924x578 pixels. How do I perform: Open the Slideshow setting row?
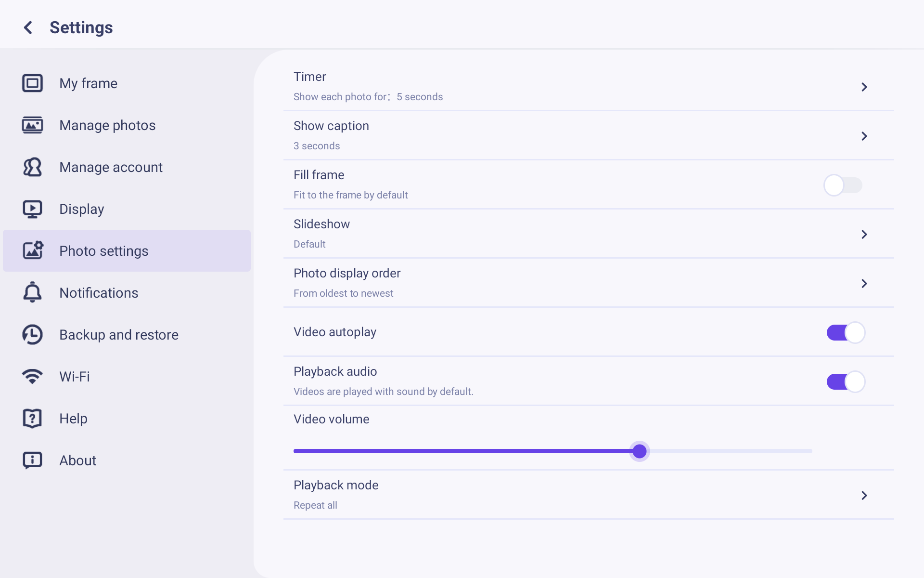pos(589,234)
